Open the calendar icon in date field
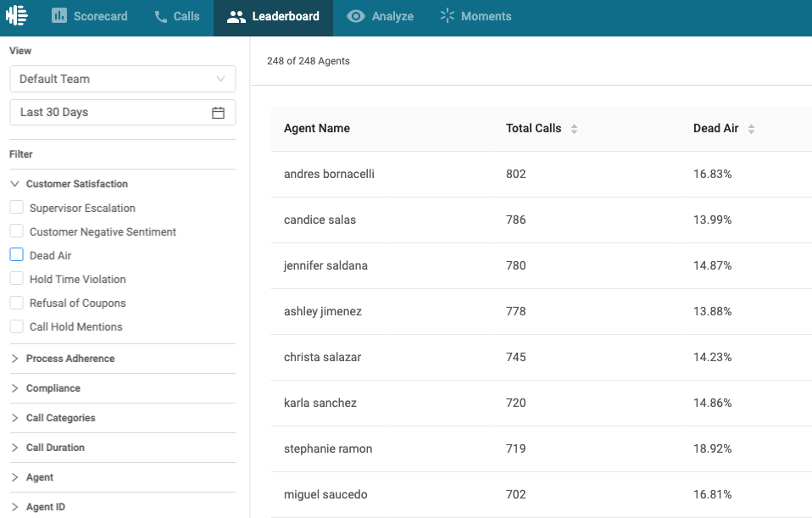The height and width of the screenshot is (518, 812). (218, 113)
